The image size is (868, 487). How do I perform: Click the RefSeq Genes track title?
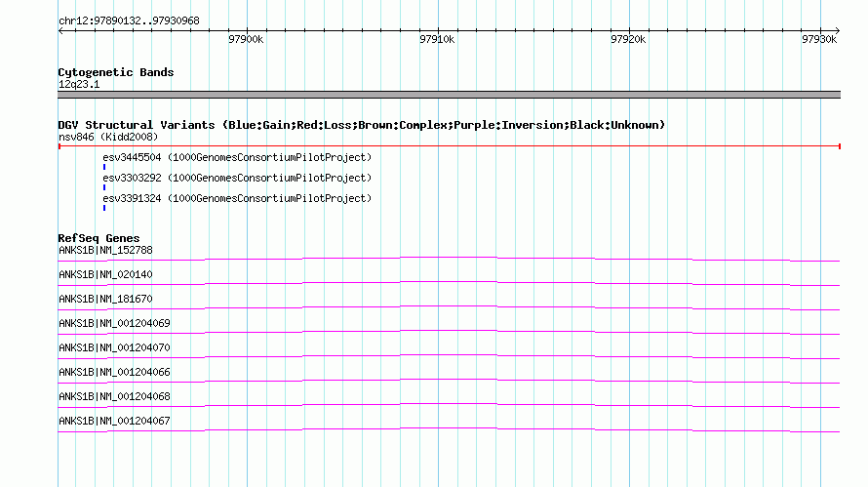click(99, 238)
